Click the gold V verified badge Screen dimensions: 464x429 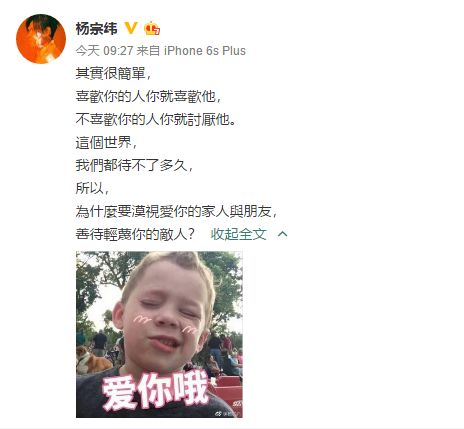(131, 28)
